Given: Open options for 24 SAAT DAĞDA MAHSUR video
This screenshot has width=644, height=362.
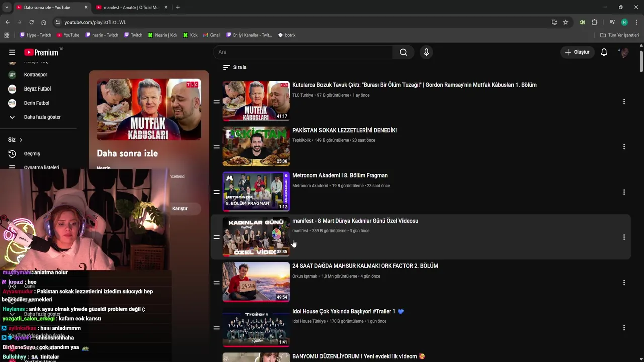Looking at the screenshot, I should pos(624,283).
